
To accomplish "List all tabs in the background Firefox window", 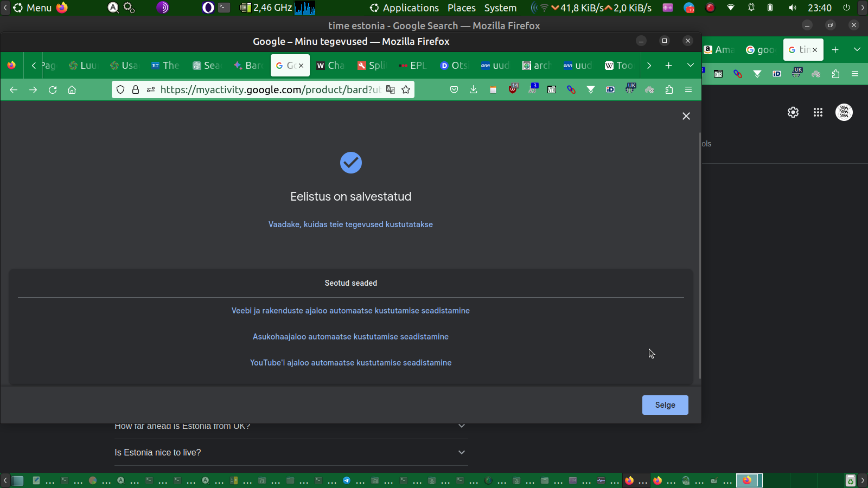I will coord(857,50).
